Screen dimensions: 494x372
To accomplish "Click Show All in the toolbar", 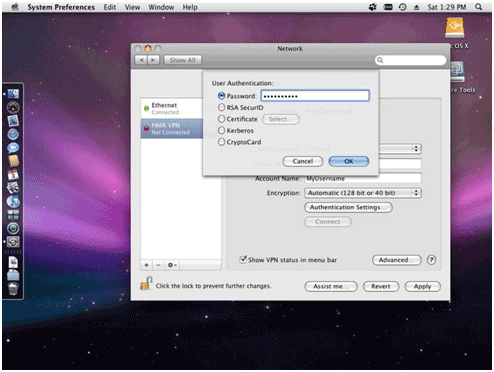I will (x=182, y=60).
